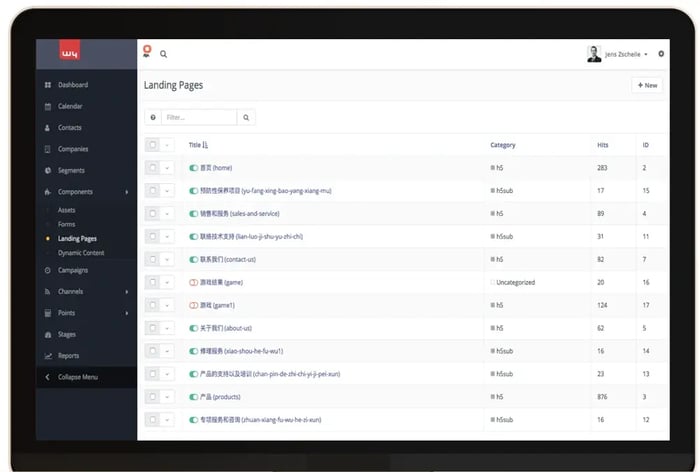Open the (about-us) page link
The width and height of the screenshot is (700, 472).
click(226, 328)
